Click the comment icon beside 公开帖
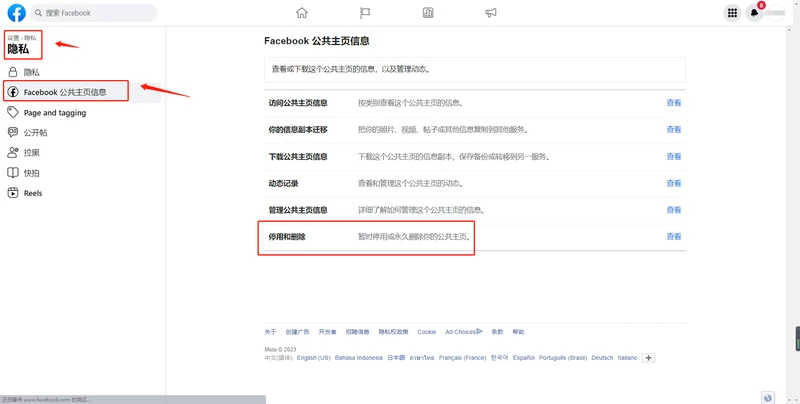 tap(13, 133)
